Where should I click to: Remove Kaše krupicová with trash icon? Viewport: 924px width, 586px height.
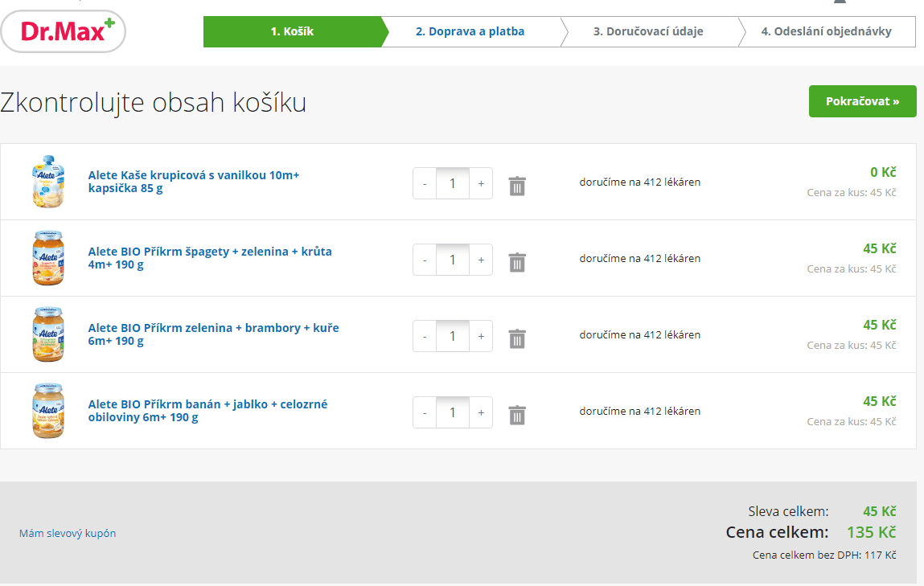[x=517, y=186]
